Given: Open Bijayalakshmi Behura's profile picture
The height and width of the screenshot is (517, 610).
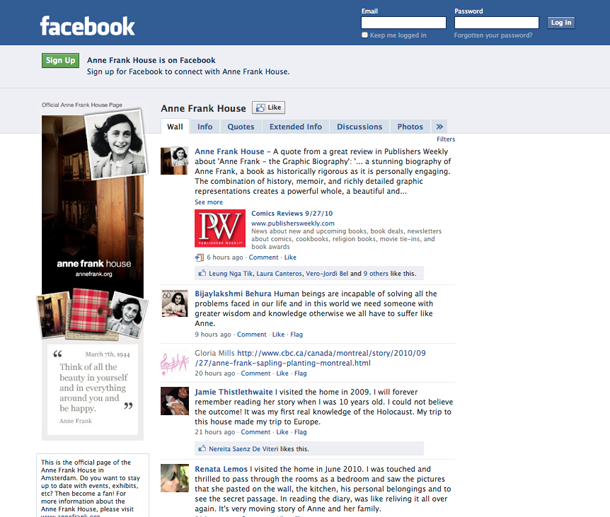Looking at the screenshot, I should point(176,305).
